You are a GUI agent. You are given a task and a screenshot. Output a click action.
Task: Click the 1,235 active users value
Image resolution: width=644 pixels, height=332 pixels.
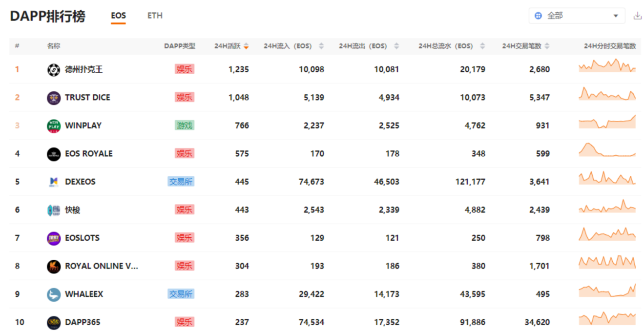(x=239, y=69)
